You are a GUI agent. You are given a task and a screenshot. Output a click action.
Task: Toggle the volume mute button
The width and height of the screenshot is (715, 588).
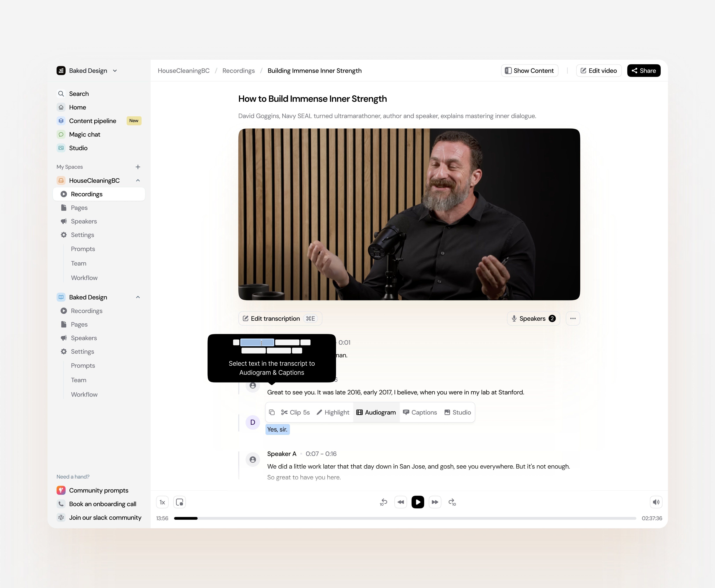click(x=656, y=502)
